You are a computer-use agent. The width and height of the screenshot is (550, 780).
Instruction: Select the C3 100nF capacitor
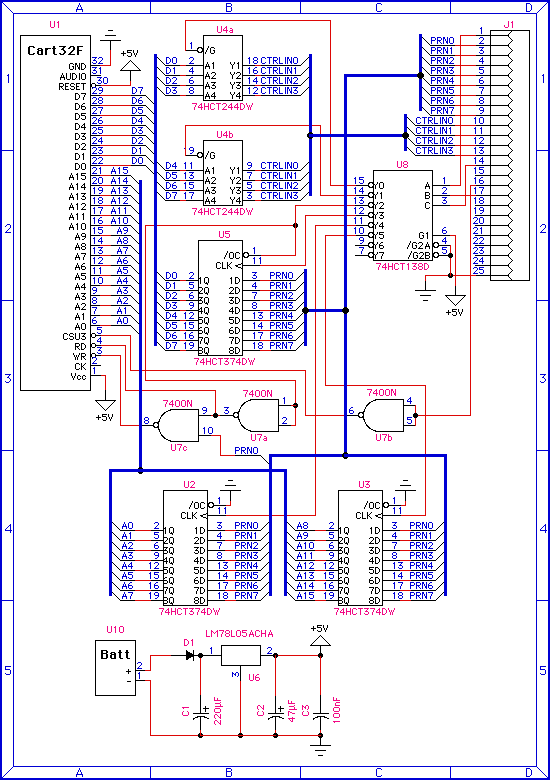pyautogui.click(x=320, y=716)
